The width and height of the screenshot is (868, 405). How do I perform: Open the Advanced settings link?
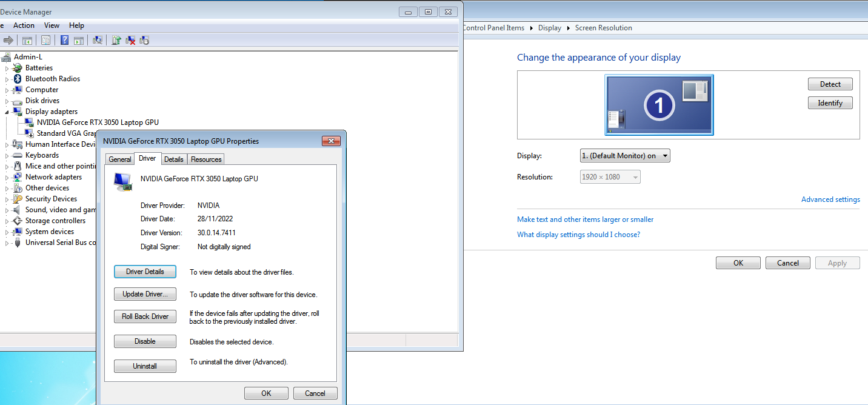(x=830, y=199)
